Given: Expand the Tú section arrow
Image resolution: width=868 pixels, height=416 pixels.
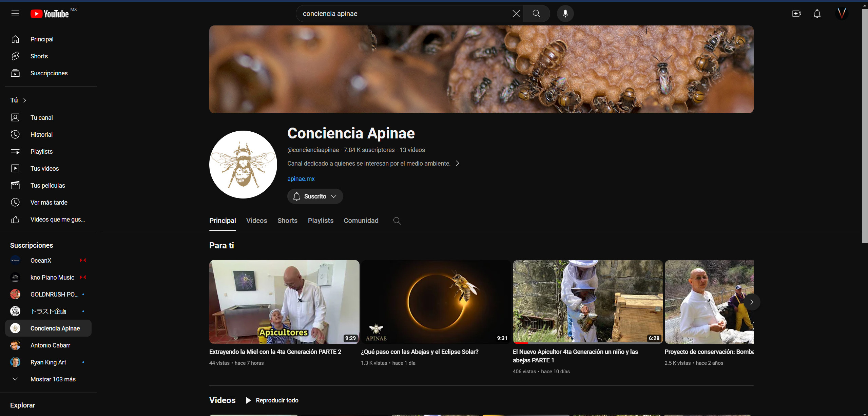Looking at the screenshot, I should coord(25,100).
